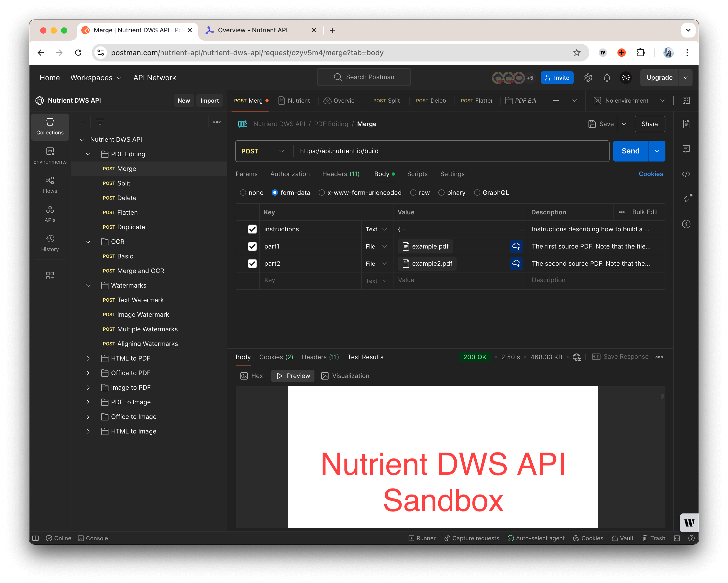
Task: Select the raw body type radio
Action: pos(413,193)
